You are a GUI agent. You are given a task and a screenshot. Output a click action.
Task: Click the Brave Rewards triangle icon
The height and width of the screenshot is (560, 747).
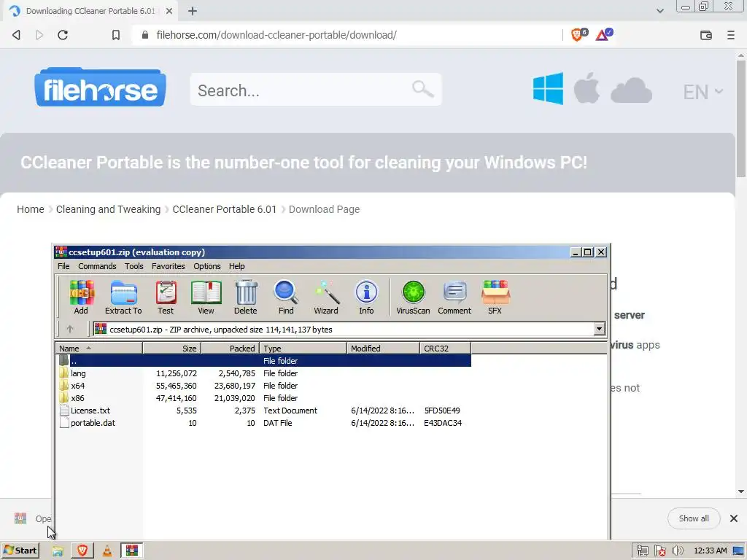(x=603, y=34)
